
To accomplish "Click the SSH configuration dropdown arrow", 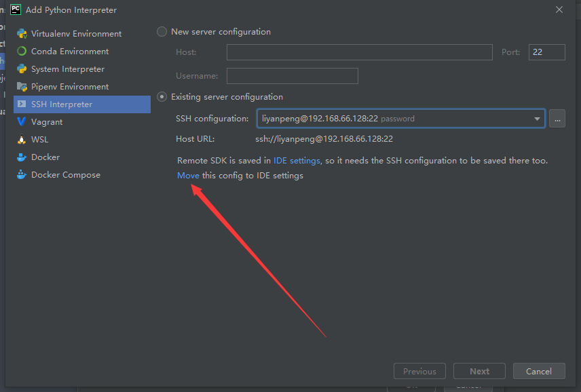I will [x=536, y=119].
